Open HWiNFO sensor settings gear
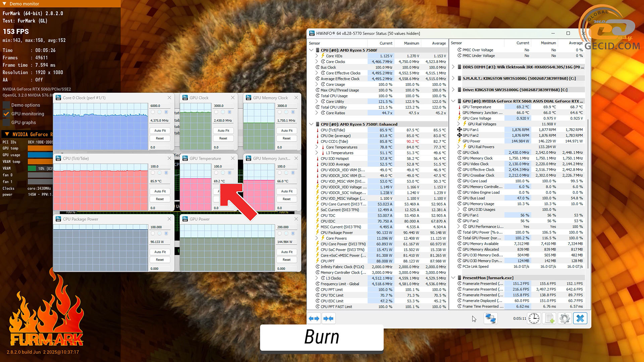The height and width of the screenshot is (362, 644). (565, 318)
